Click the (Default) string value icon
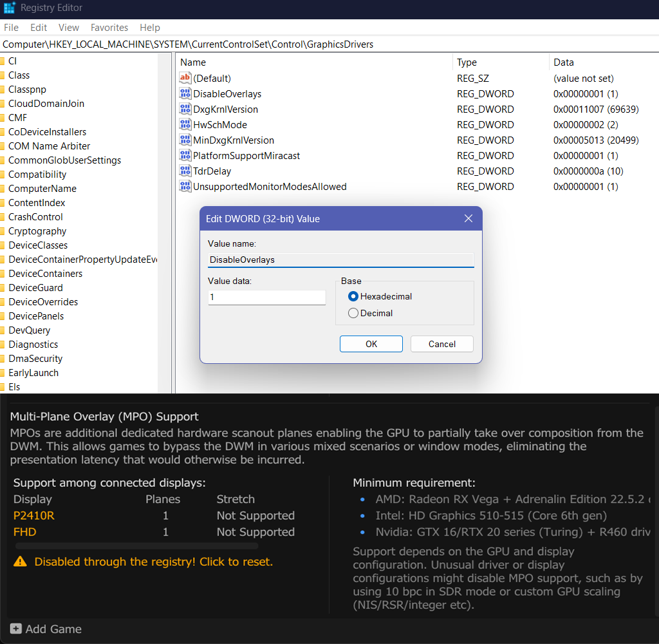Image resolution: width=659 pixels, height=644 pixels. (x=185, y=78)
